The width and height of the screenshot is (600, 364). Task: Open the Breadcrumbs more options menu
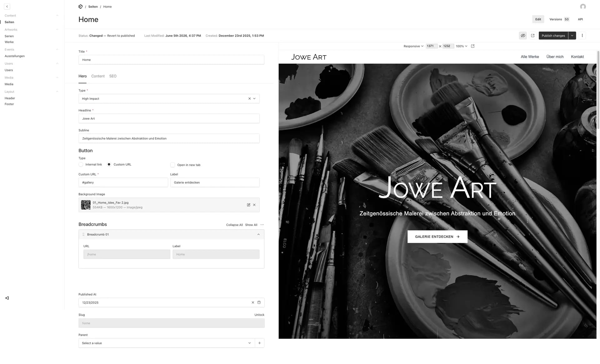point(262,225)
